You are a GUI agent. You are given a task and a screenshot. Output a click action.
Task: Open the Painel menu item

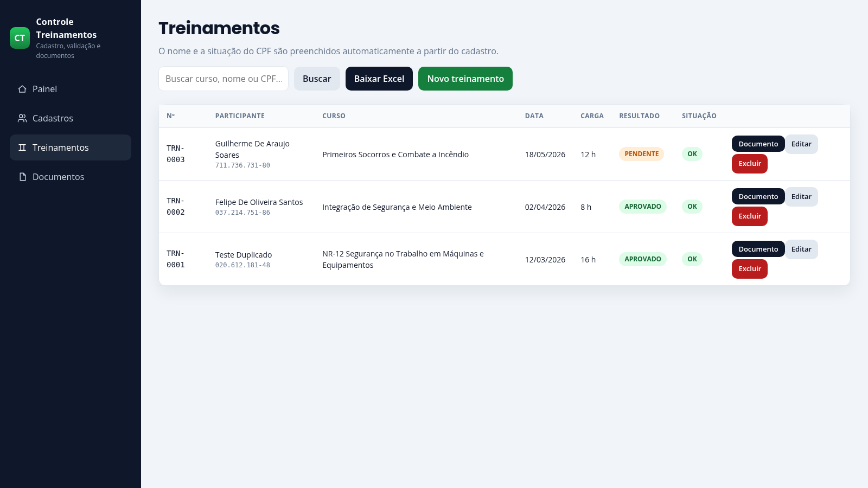click(x=71, y=89)
